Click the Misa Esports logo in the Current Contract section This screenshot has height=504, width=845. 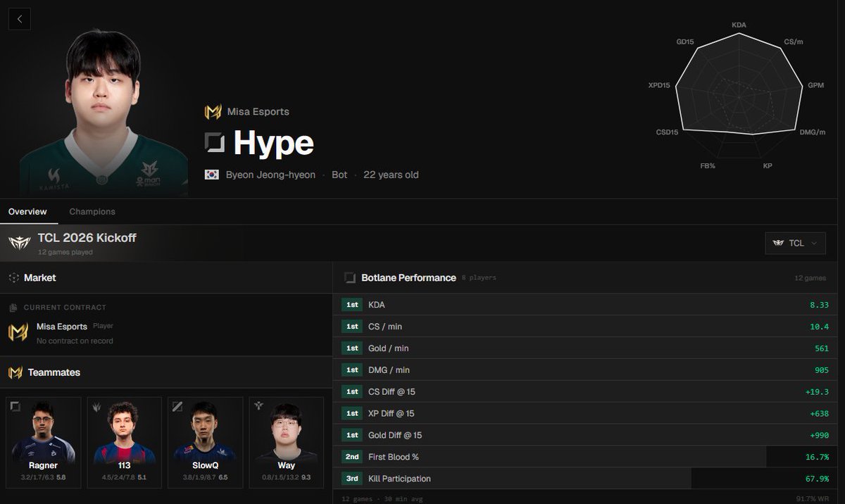click(18, 332)
